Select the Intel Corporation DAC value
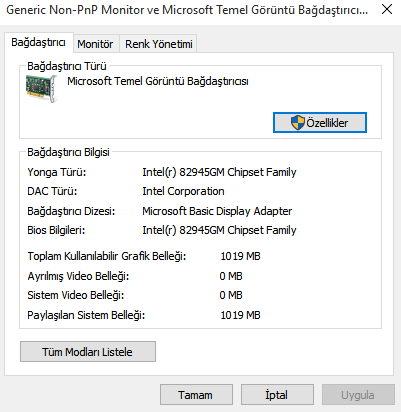Viewport: 401px width, 412px height. coord(183,191)
